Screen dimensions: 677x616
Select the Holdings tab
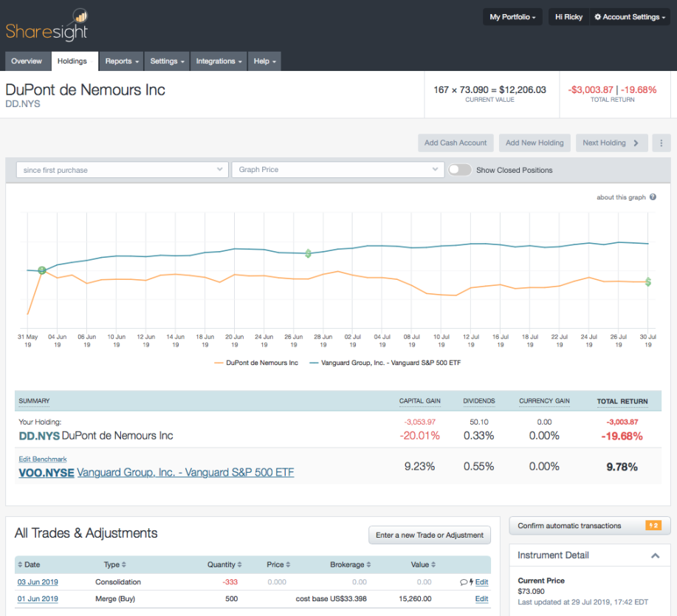pos(75,61)
